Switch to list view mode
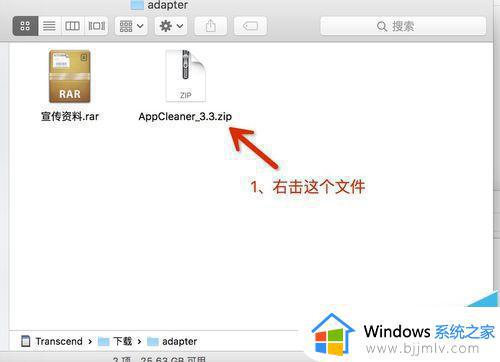The image size is (500, 362). (x=49, y=26)
